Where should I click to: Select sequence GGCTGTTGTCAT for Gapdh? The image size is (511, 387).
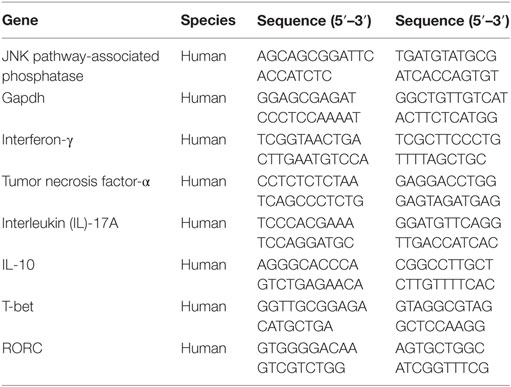(x=451, y=98)
